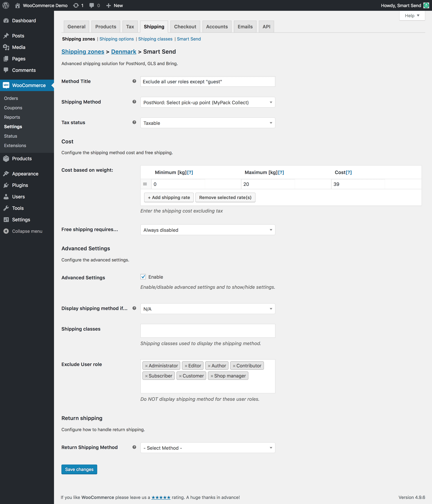
Task: Click the Save changes button
Action: pyautogui.click(x=79, y=469)
